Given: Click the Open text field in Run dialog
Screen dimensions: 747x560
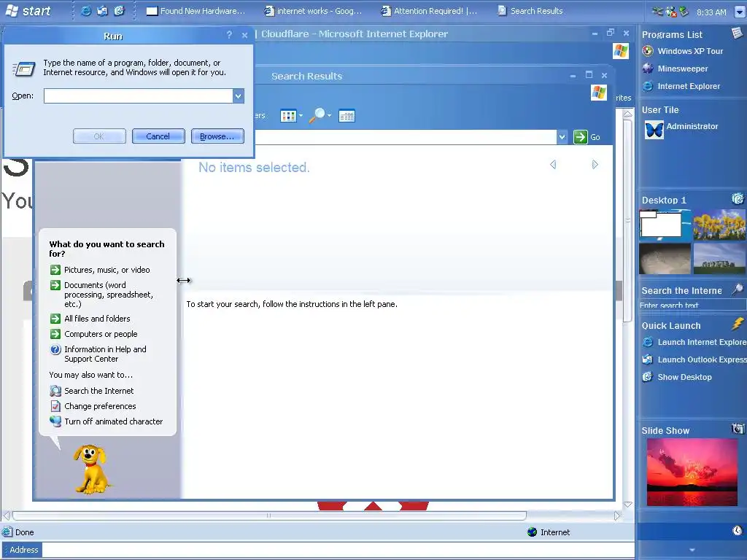Looking at the screenshot, I should pyautogui.click(x=138, y=96).
